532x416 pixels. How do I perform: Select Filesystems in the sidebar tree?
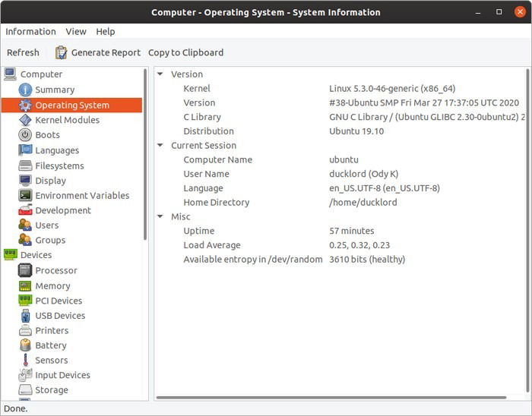click(59, 165)
